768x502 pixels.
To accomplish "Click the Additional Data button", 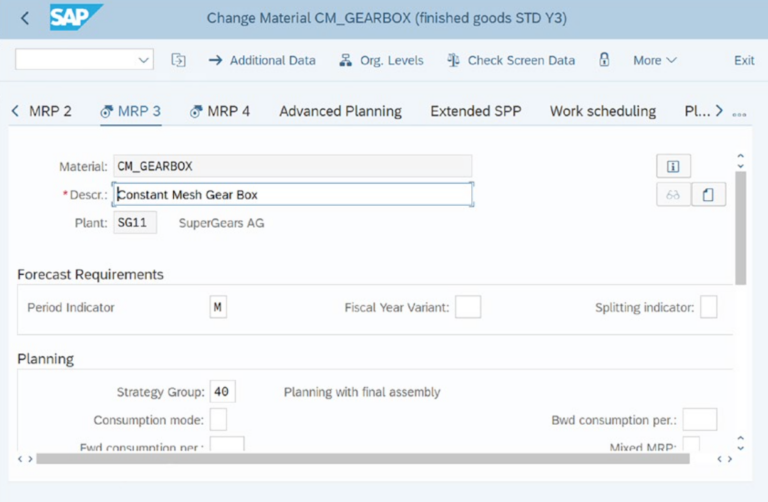I will click(262, 60).
